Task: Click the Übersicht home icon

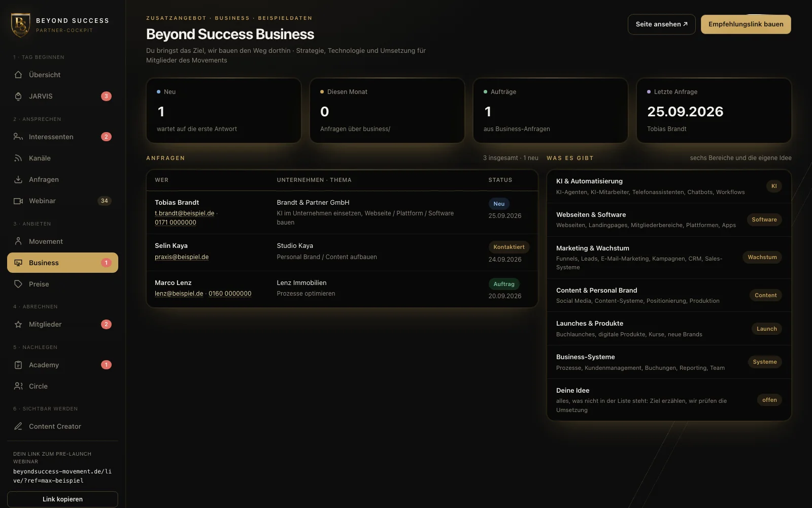Action: coord(18,75)
